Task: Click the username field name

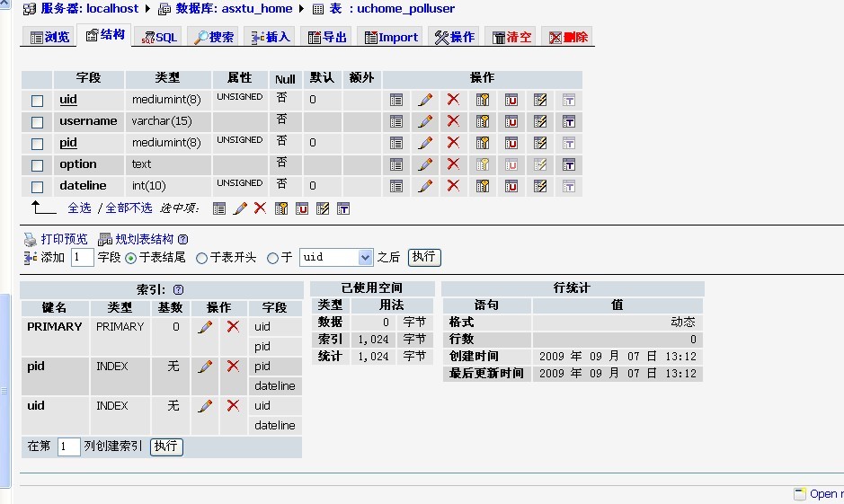Action: tap(88, 121)
